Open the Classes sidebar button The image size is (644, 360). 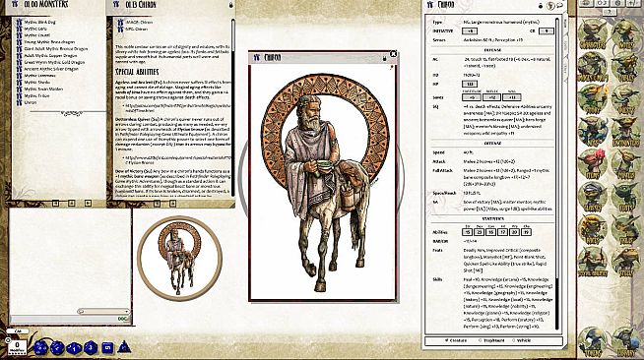point(592,198)
